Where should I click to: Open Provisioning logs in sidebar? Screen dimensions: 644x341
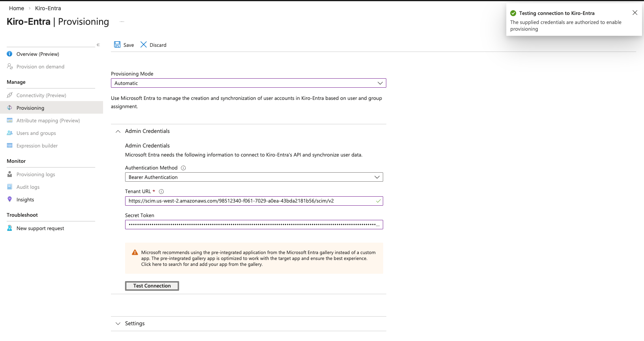click(x=36, y=175)
